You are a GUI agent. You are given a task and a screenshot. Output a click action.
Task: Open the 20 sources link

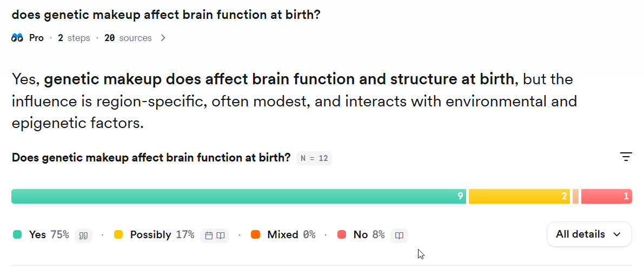(x=128, y=38)
